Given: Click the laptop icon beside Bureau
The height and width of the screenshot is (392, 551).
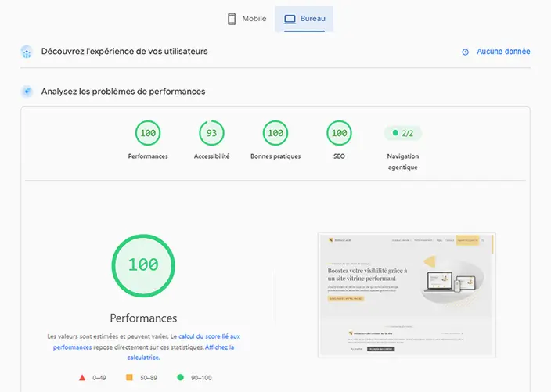Looking at the screenshot, I should click(x=290, y=19).
